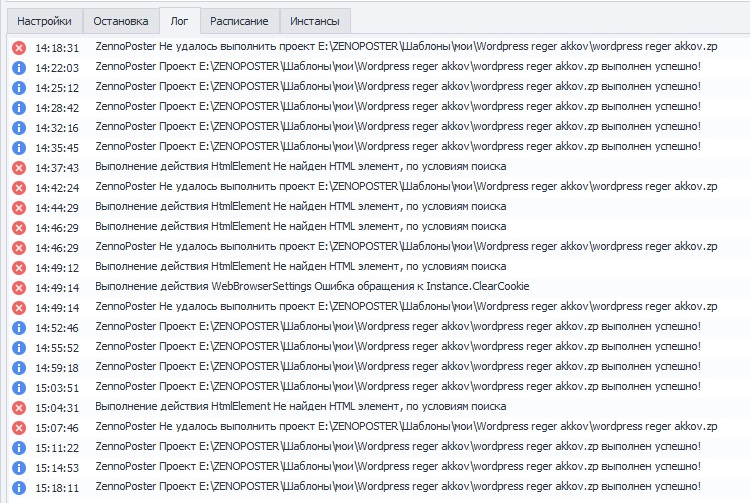Select the 15:04:31 HtmlElement error message

click(x=300, y=406)
